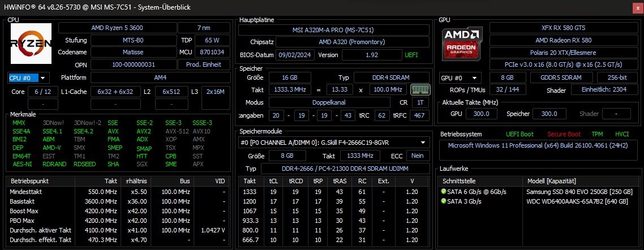
Task: Click the red Secure Boot indicator
Action: tap(564, 134)
